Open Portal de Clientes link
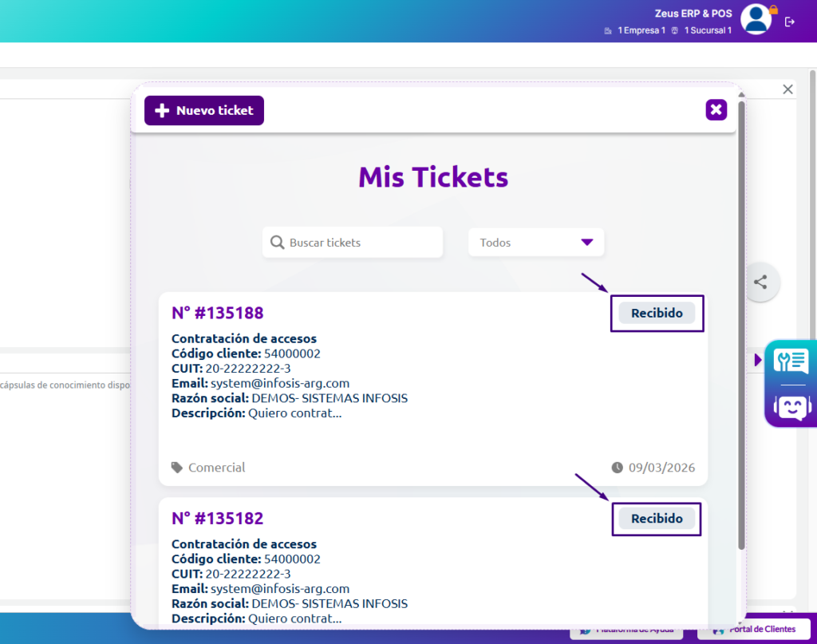Screen dimensions: 817x644 pos(755,629)
